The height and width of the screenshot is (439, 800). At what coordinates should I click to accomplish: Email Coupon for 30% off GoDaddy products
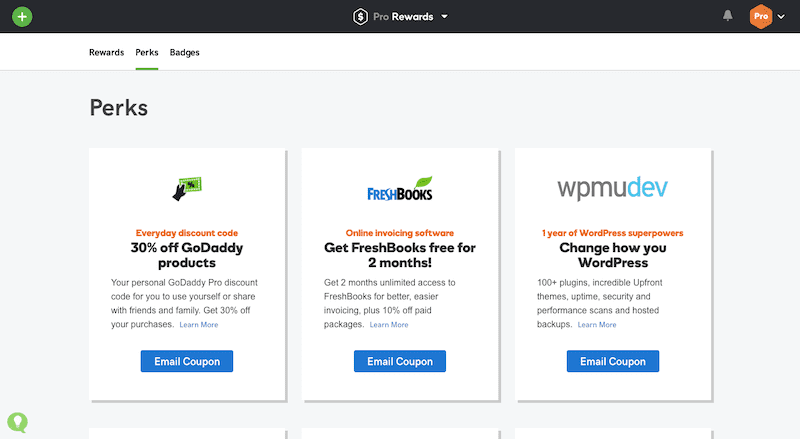tap(187, 361)
